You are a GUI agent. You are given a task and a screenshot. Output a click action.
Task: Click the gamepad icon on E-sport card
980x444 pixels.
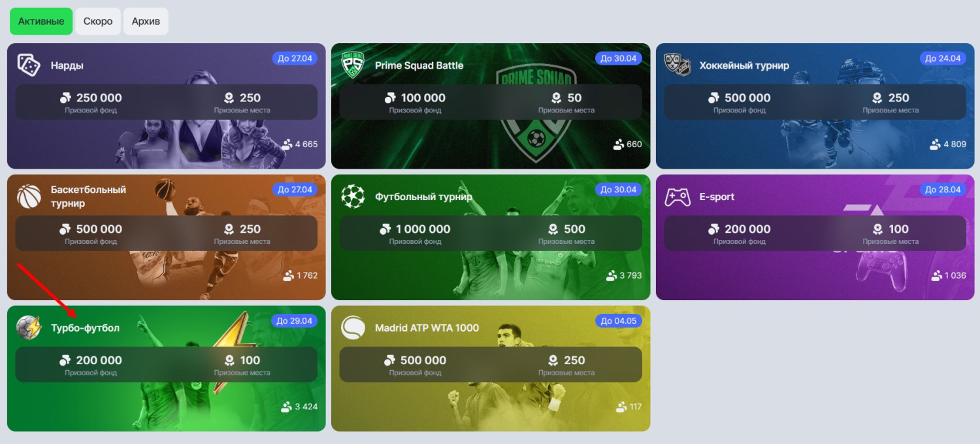point(678,197)
